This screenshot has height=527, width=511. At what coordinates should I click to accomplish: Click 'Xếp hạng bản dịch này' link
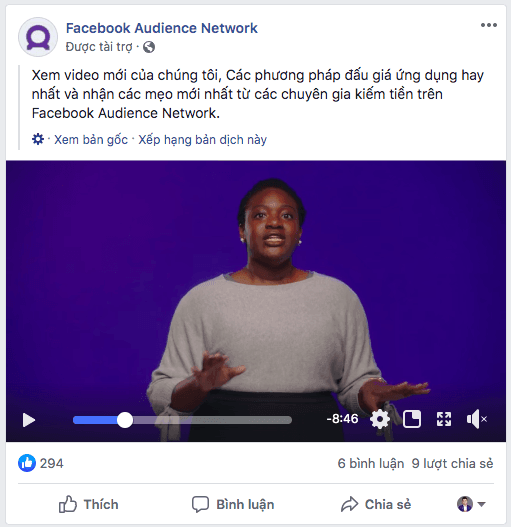coord(202,139)
